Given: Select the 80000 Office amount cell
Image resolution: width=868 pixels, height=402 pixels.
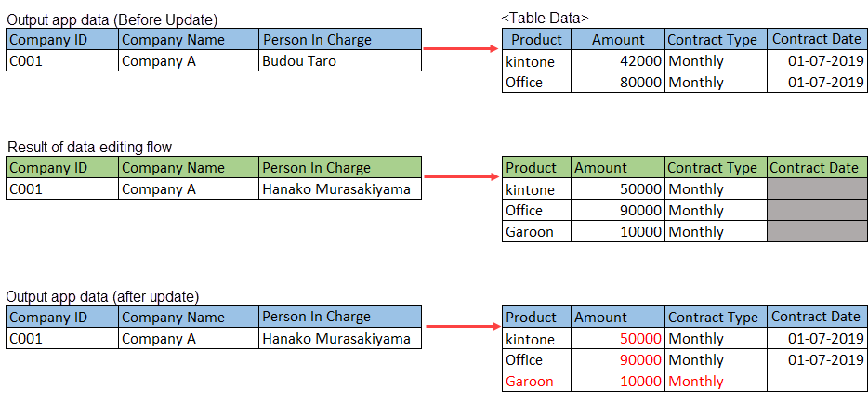Looking at the screenshot, I should tap(617, 83).
